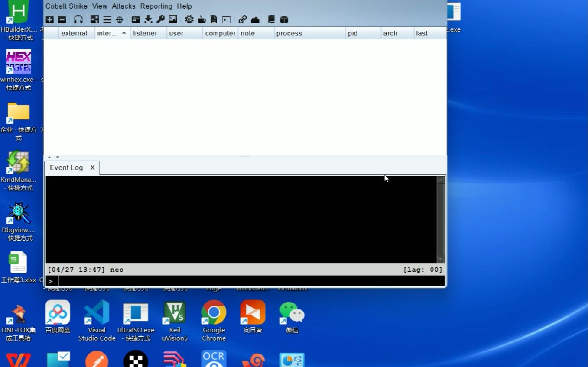Image resolution: width=588 pixels, height=367 pixels.
Task: Select the UltraISO.exe desktop shortcut
Action: click(136, 321)
